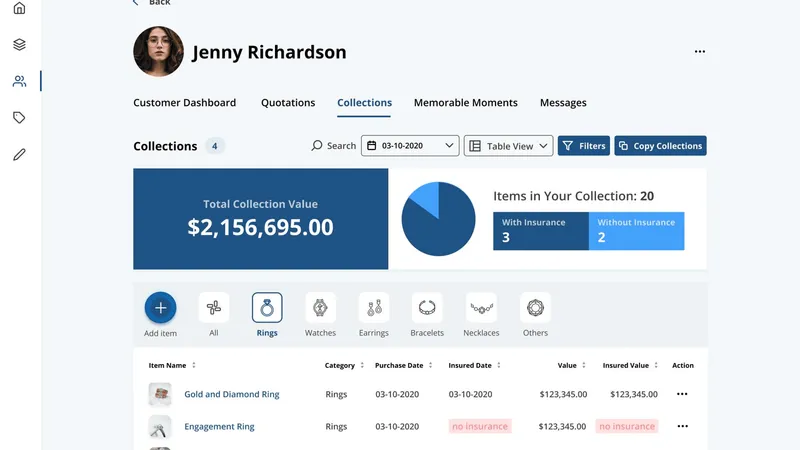Open Jenny Richardson profile options menu
Viewport: 800px width, 450px height.
[699, 52]
